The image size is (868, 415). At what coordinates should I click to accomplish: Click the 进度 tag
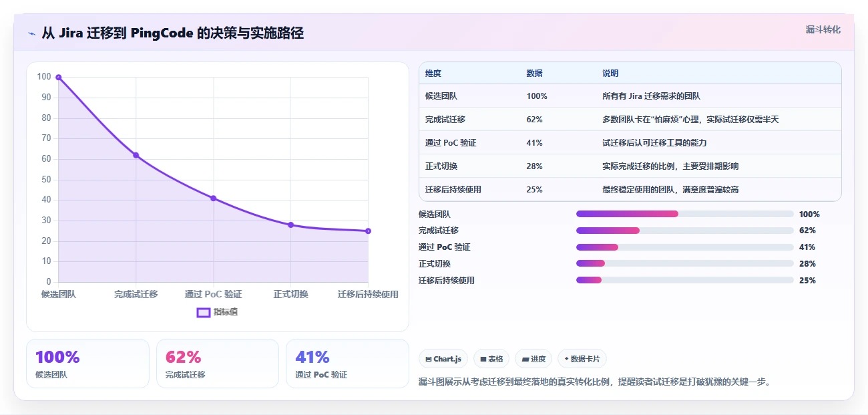[x=533, y=359]
